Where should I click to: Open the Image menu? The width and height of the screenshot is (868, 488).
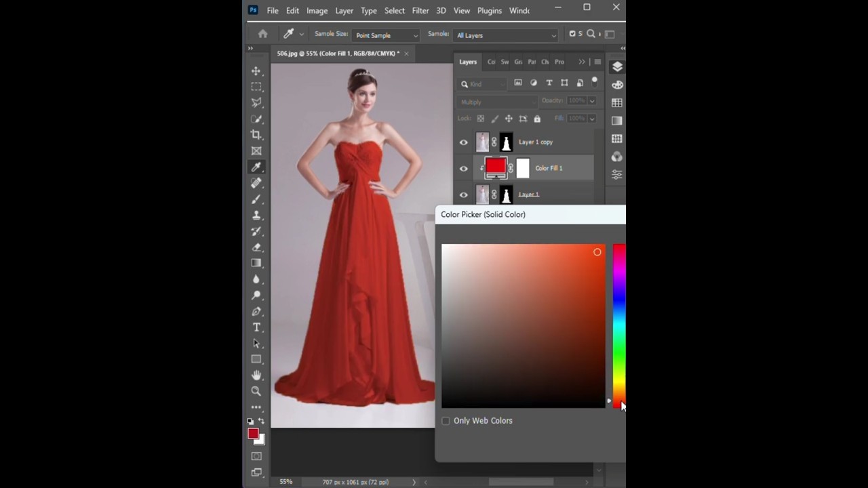(x=317, y=11)
